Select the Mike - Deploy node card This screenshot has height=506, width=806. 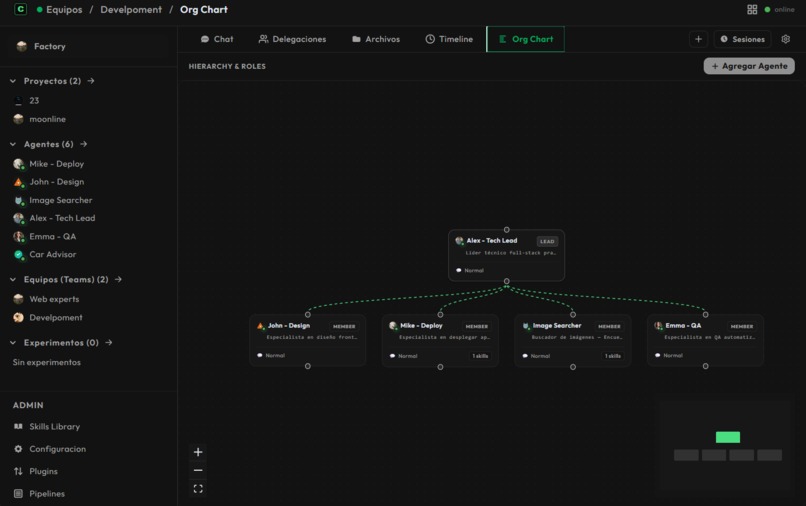(x=440, y=340)
